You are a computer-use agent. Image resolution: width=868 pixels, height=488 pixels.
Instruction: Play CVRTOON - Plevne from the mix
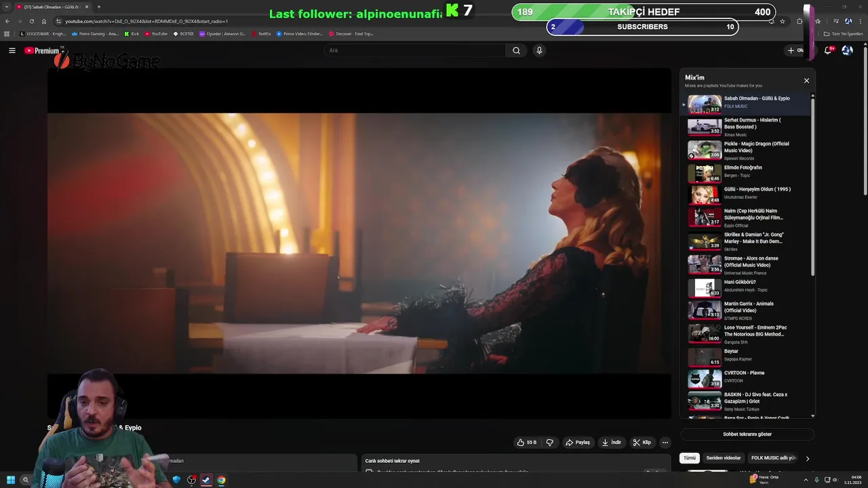point(746,379)
